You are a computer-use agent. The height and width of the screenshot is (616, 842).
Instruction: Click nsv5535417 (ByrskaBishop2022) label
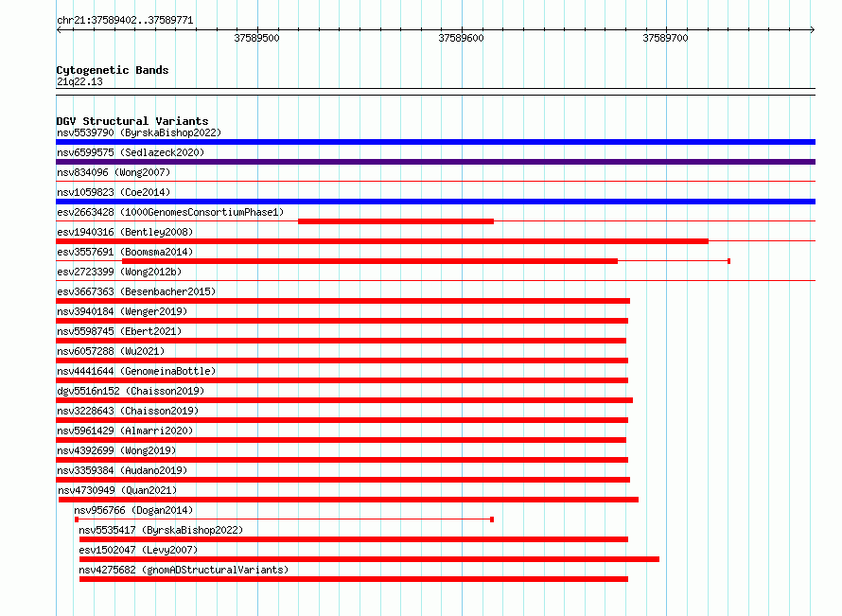(x=161, y=530)
